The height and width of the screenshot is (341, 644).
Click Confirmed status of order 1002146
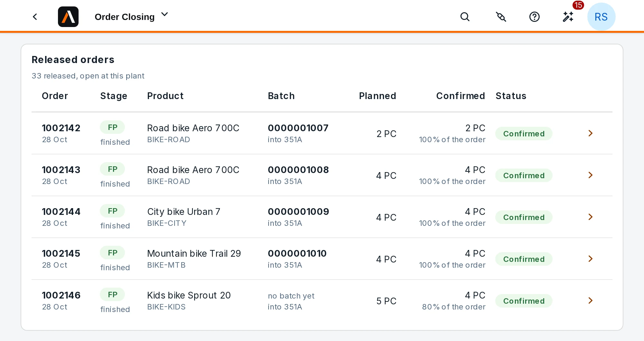click(x=524, y=301)
